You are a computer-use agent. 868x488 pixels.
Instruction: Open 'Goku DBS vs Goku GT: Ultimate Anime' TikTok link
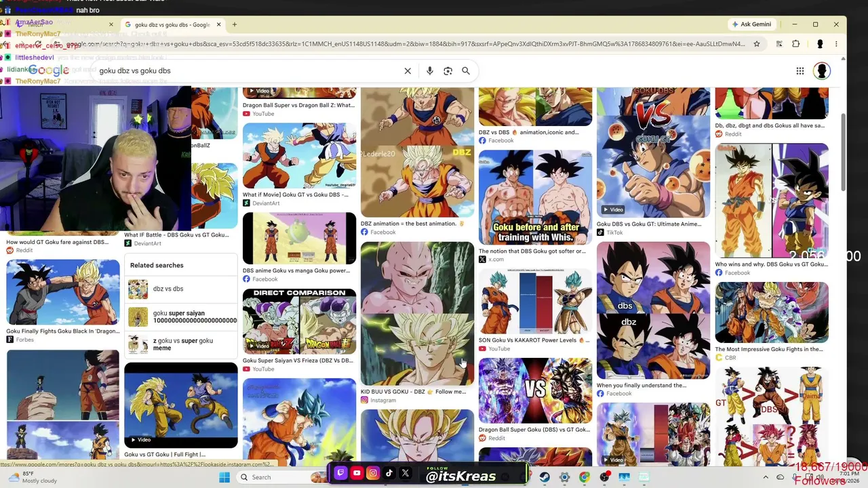[x=648, y=224]
